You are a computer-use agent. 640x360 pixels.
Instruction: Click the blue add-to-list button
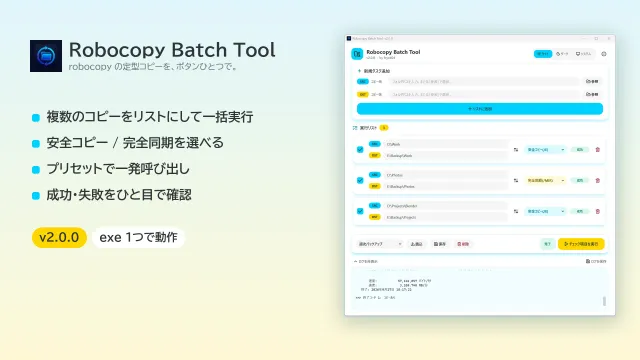click(x=480, y=109)
